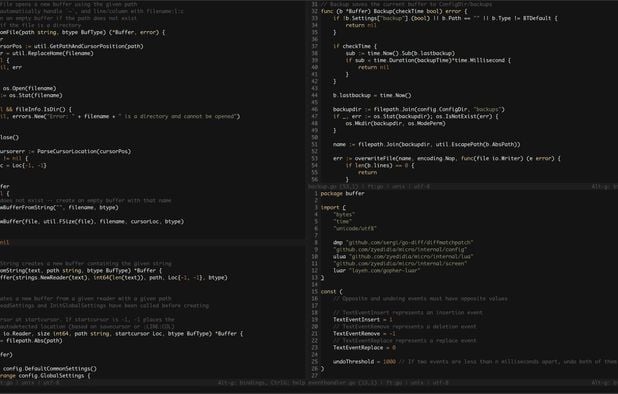This screenshot has width=618, height=394.
Task: Click the 'if len(b.lines) == 0' line
Action: point(379,165)
